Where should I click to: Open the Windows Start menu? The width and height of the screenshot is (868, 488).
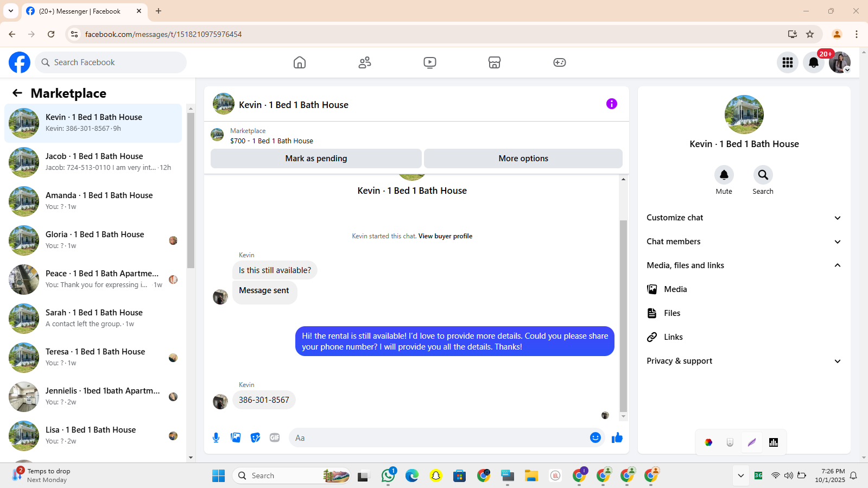(219, 476)
